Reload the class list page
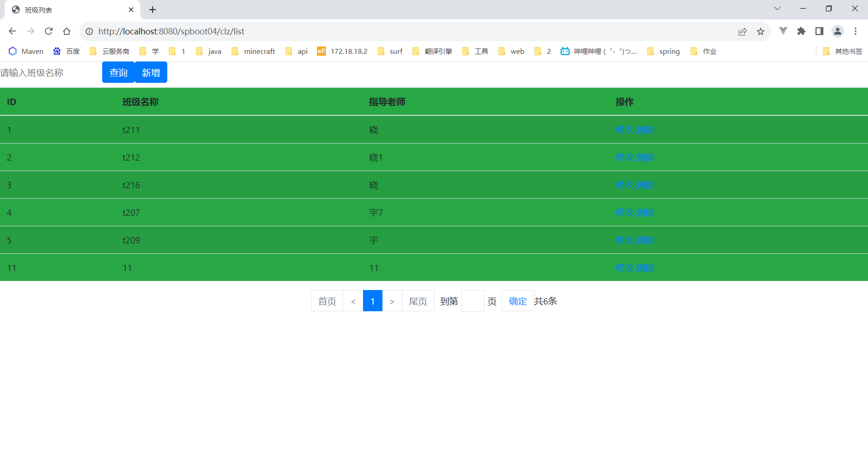This screenshot has height=466, width=868. [x=48, y=31]
